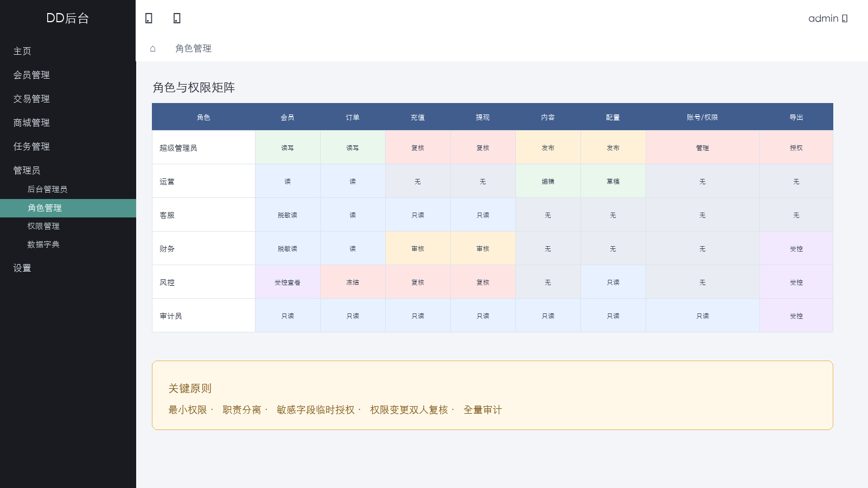This screenshot has width=868, height=488.
Task: Click 脱敏读 cell in 财务 row
Action: (288, 248)
